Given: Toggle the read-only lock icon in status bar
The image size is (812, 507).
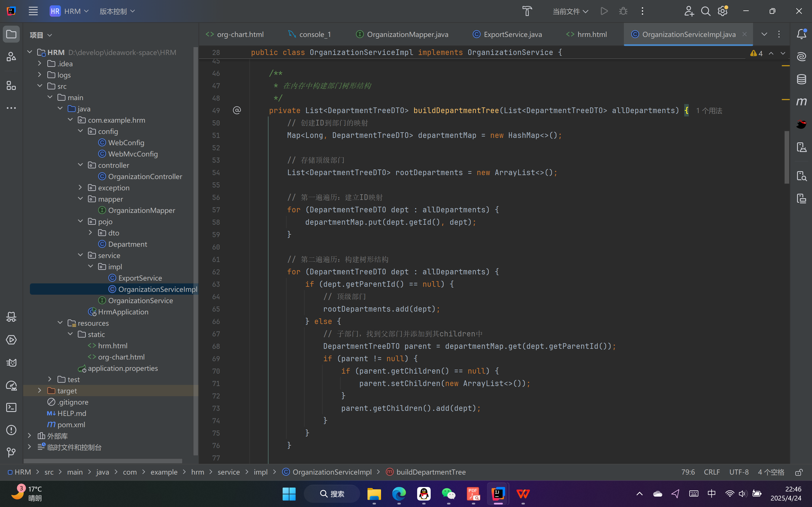Looking at the screenshot, I should pyautogui.click(x=798, y=472).
